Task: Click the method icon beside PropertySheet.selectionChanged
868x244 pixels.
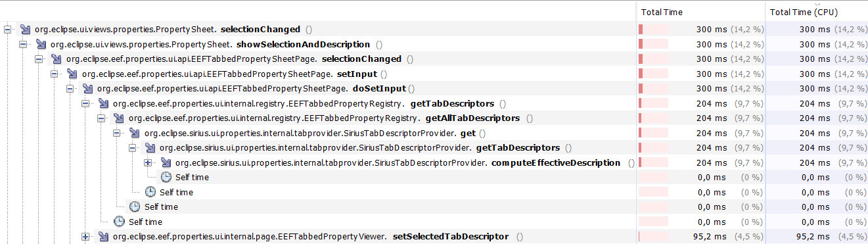Action: 25,30
